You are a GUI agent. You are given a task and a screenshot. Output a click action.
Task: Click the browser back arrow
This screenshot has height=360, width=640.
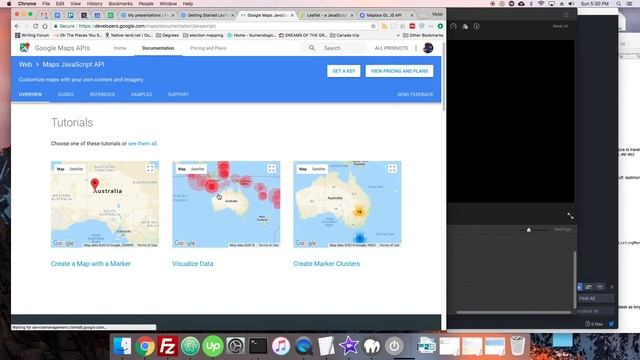tap(17, 26)
